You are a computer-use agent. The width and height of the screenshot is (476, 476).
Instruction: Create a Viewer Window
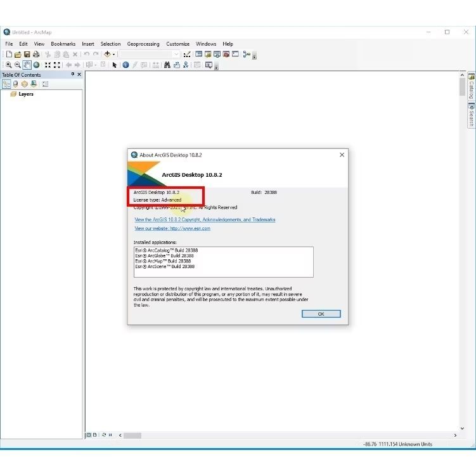click(209, 65)
